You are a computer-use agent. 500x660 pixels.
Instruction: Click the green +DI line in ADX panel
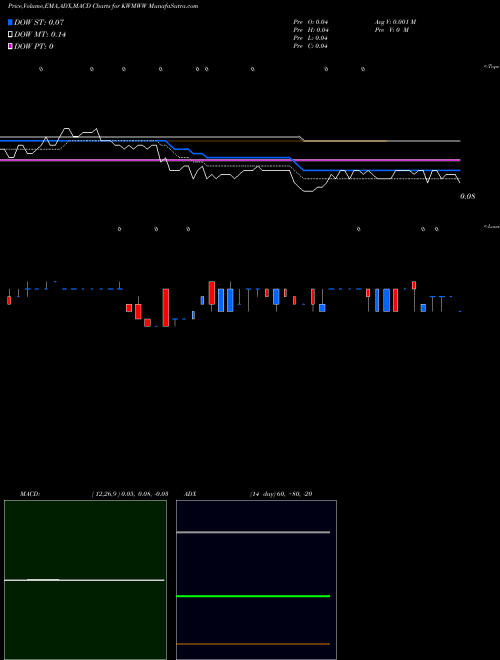253,596
